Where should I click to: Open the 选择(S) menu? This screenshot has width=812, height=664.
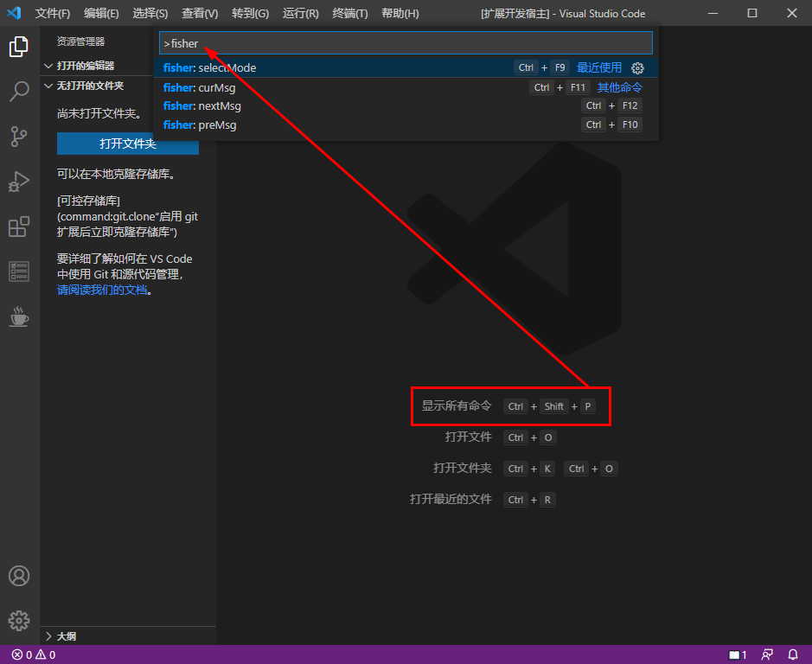(x=150, y=14)
